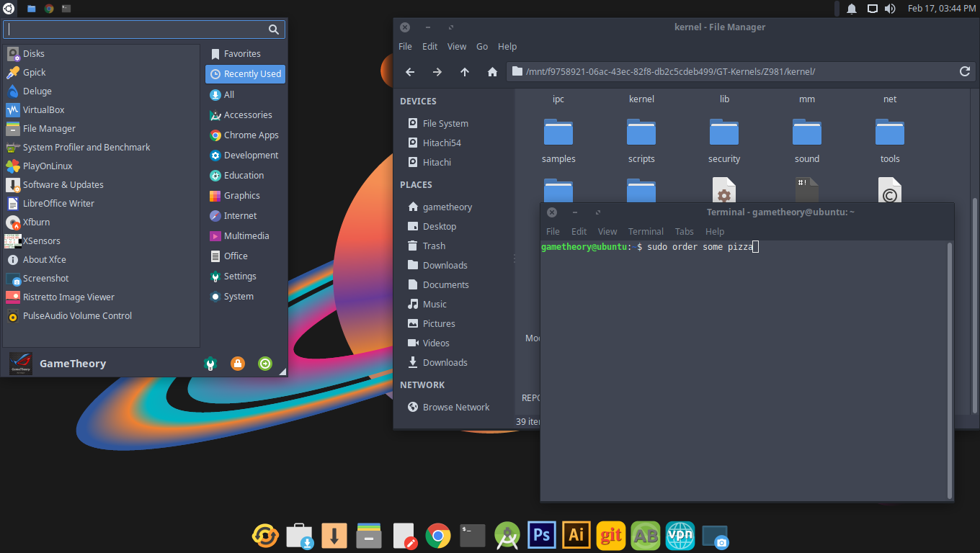Viewport: 980px width, 553px height.
Task: Open the Go menu in File Manager
Action: tap(482, 47)
